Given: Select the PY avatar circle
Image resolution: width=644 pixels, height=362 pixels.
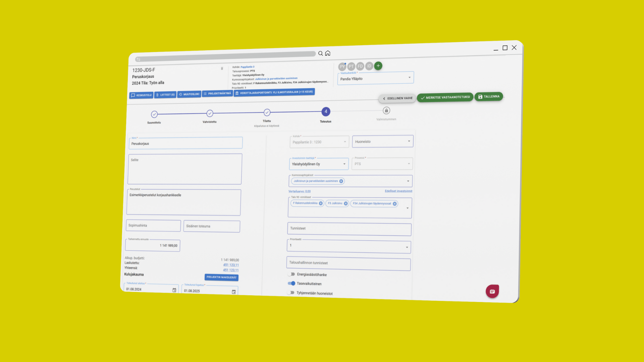Looking at the screenshot, I should [342, 66].
